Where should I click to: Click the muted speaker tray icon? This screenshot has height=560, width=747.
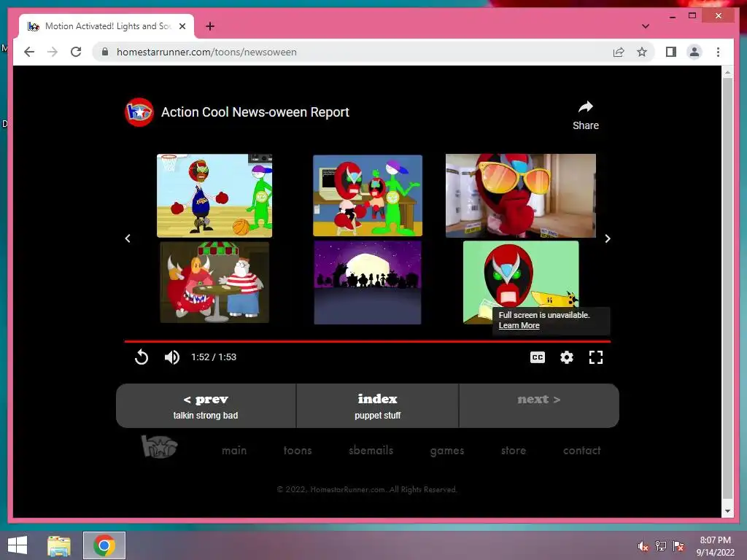pos(643,546)
